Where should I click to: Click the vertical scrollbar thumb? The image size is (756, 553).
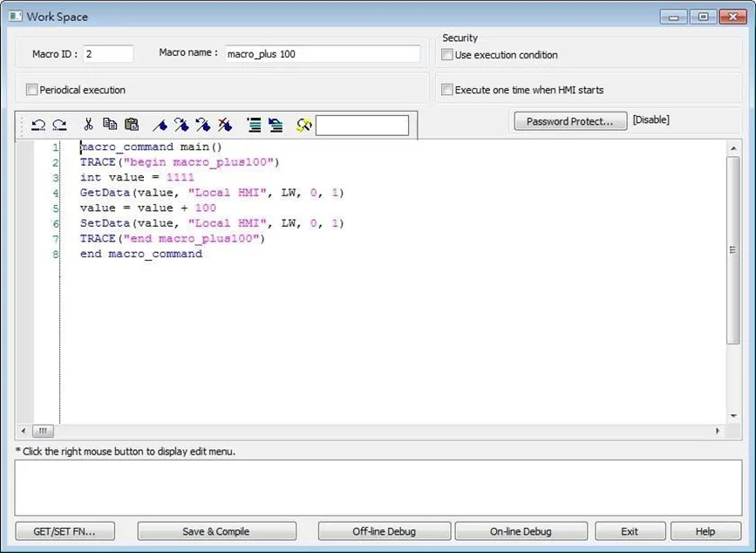[x=733, y=250]
